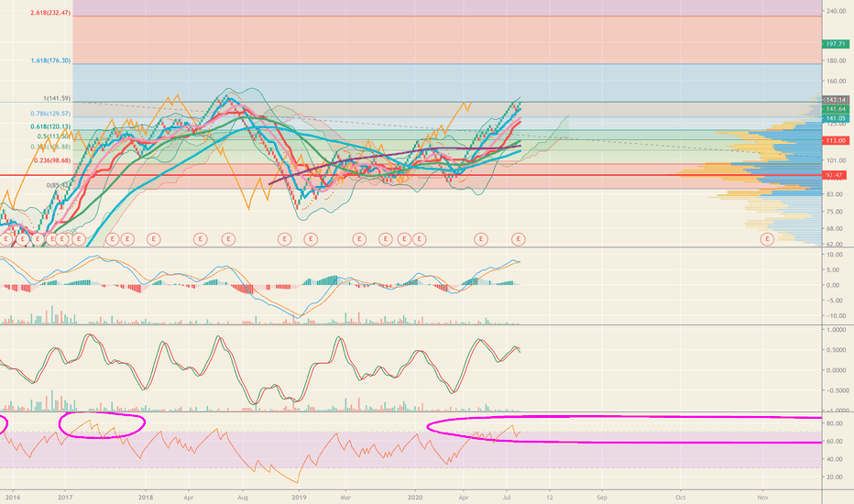Click the 20.00 RSI scale value

(x=836, y=477)
